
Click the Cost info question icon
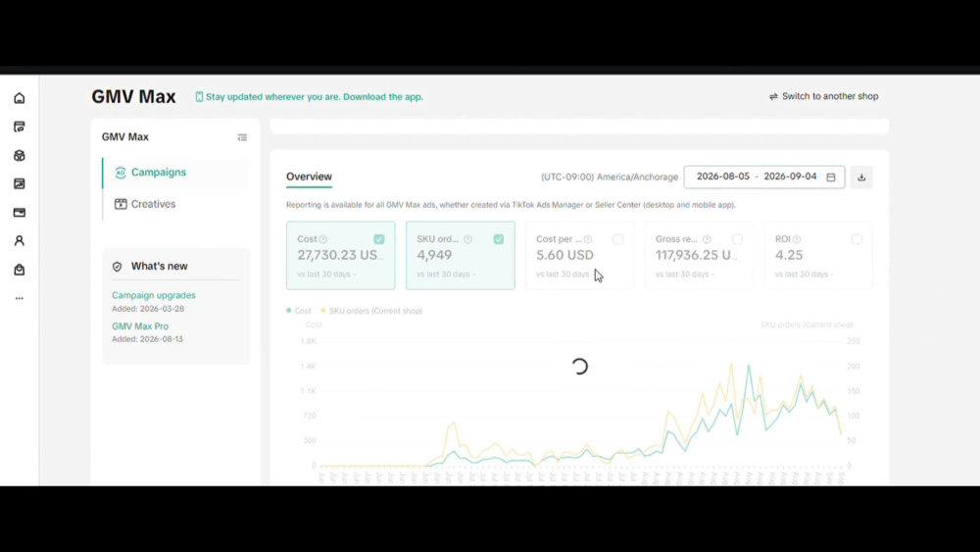pos(323,239)
